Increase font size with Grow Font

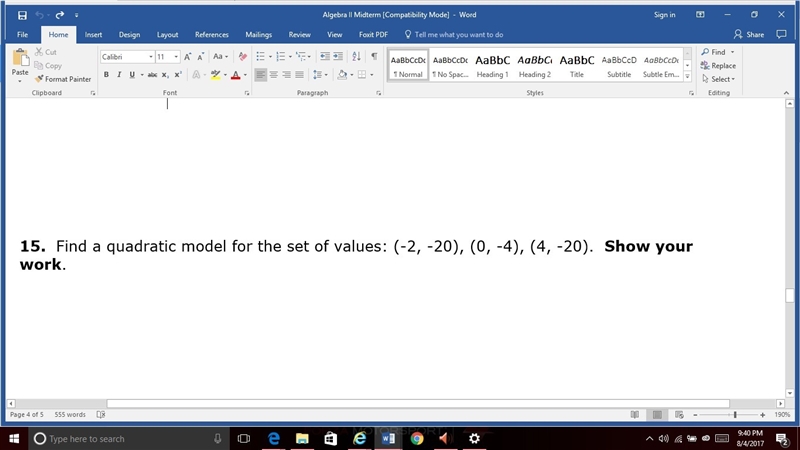click(187, 57)
